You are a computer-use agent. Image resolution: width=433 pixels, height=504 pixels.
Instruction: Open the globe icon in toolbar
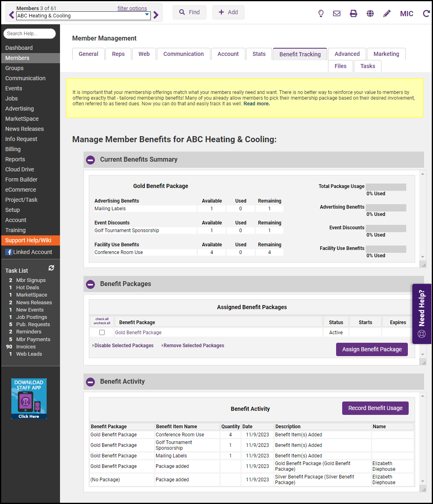(370, 13)
